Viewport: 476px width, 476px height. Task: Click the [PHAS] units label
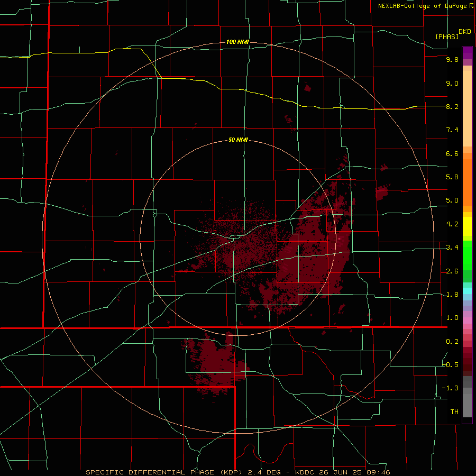tap(447, 36)
